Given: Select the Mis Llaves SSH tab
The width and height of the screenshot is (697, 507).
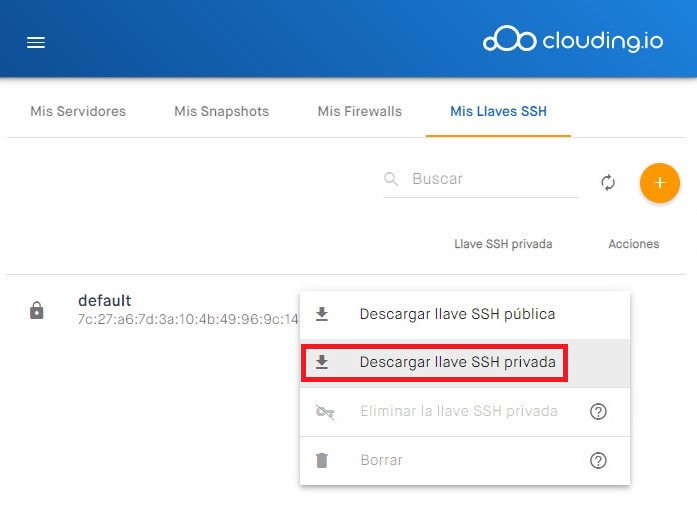Looking at the screenshot, I should tap(498, 111).
